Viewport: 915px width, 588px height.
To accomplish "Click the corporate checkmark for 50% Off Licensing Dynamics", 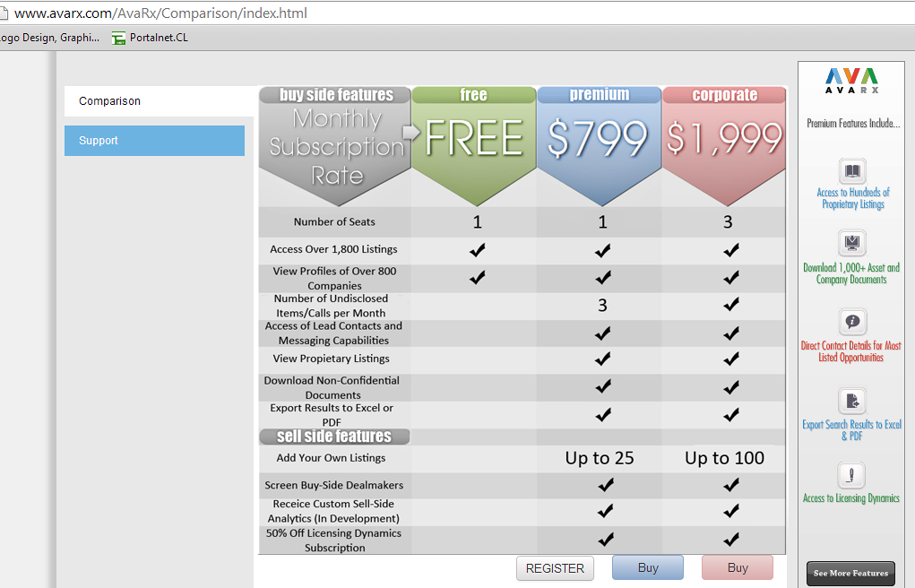I will 731,540.
